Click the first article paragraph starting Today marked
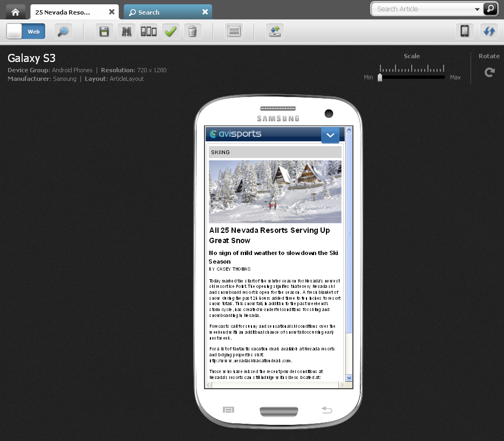The height and width of the screenshot is (441, 504). 275,298
